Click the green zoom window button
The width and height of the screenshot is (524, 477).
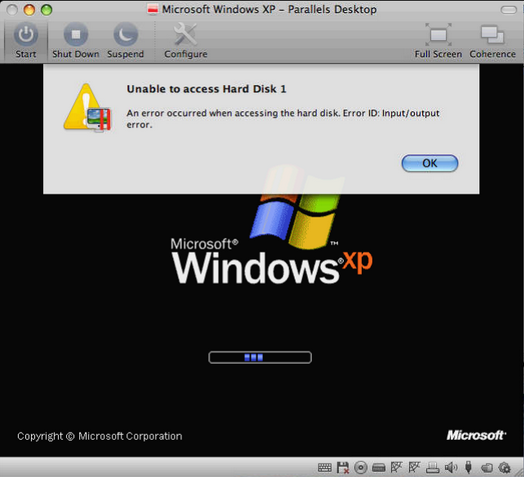click(x=46, y=10)
